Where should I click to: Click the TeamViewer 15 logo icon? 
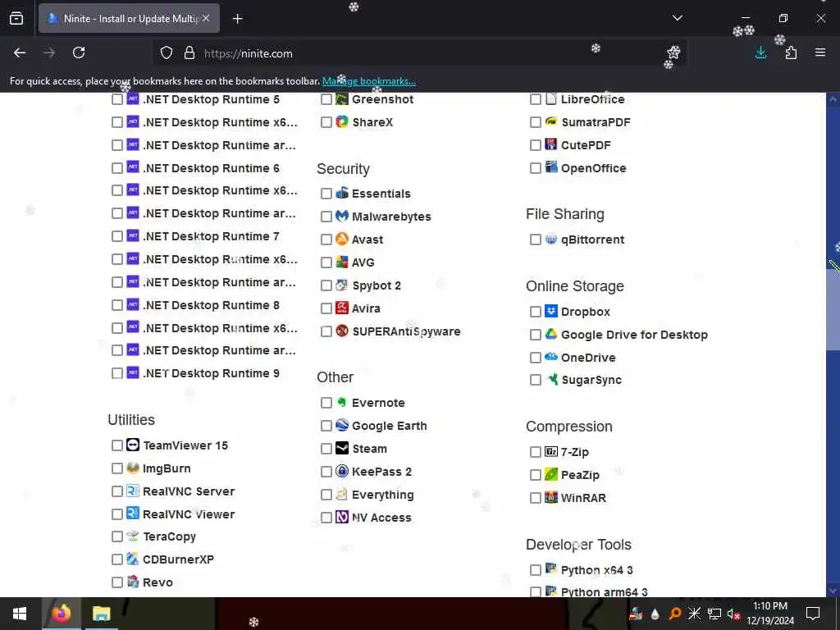pyautogui.click(x=133, y=445)
